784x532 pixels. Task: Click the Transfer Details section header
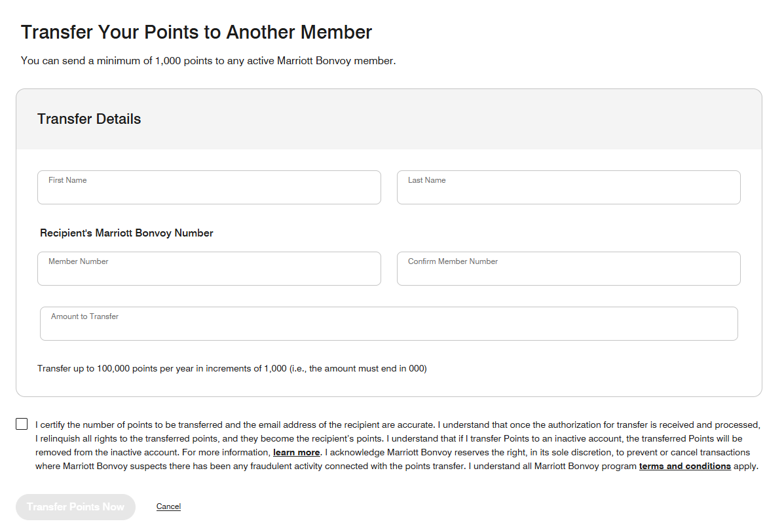click(88, 119)
